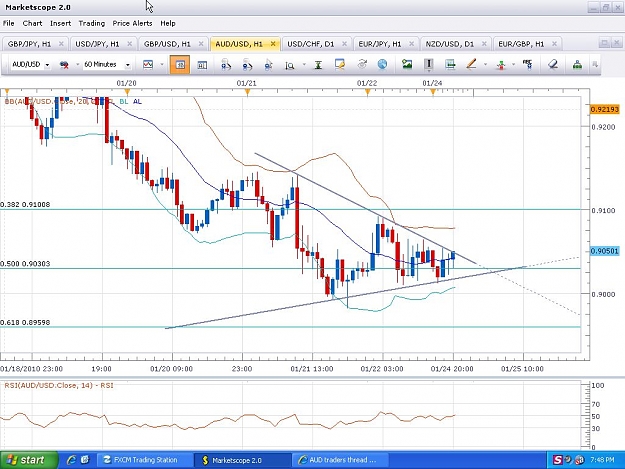Open the Trading menu
The height and width of the screenshot is (469, 625).
click(x=92, y=24)
